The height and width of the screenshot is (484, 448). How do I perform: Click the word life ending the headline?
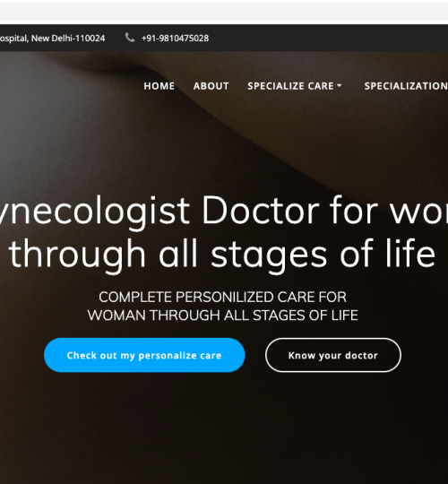[x=410, y=253]
